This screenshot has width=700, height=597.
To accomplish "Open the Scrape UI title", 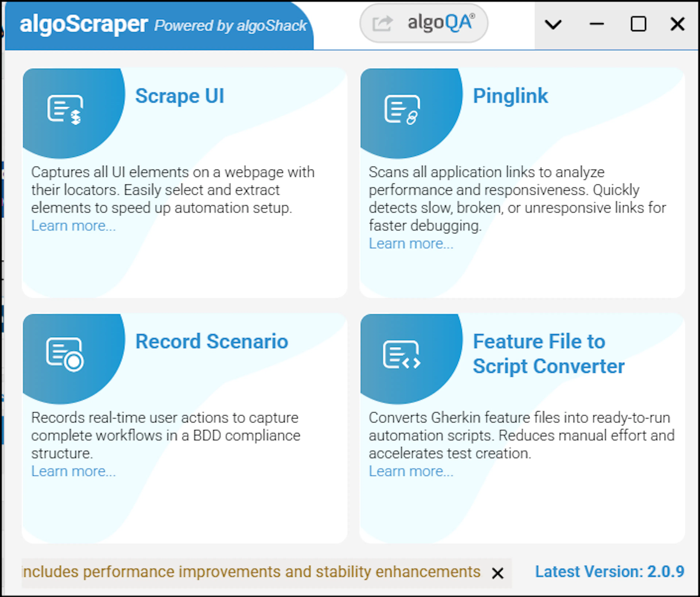I will (x=179, y=96).
